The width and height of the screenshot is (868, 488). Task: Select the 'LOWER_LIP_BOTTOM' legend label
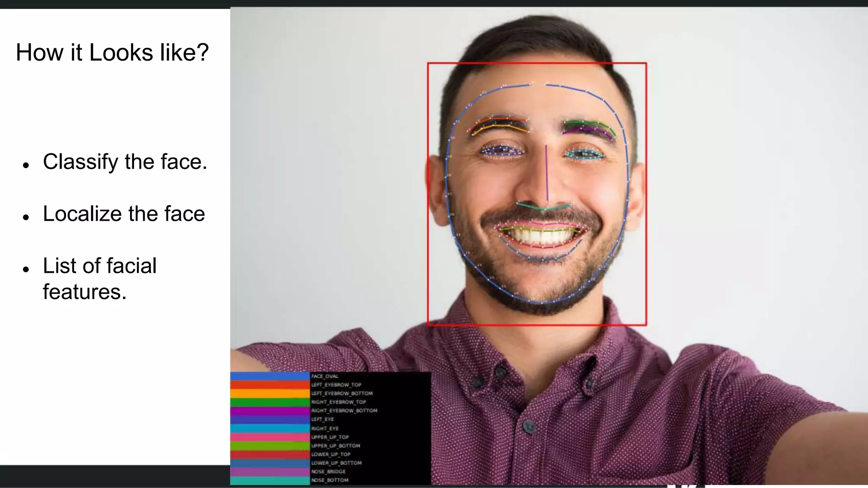click(336, 463)
